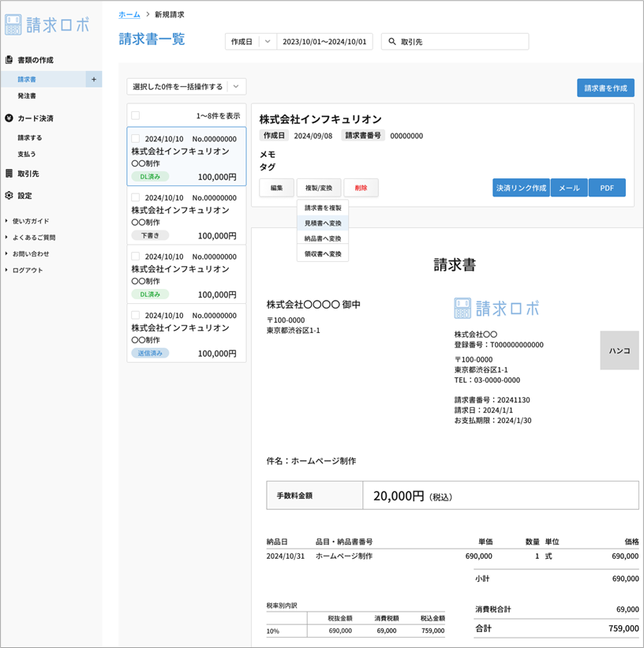
Task: Click the 請求書を作成 button
Action: point(605,88)
